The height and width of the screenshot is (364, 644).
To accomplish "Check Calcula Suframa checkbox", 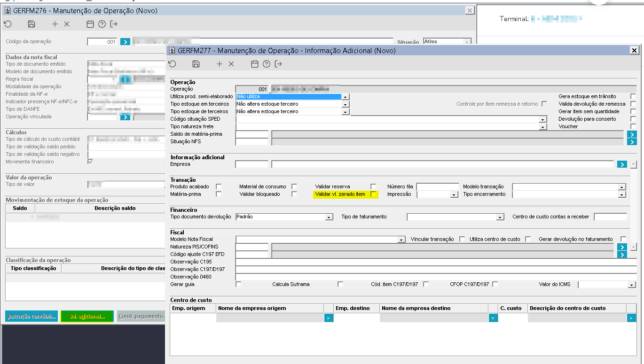I will pyautogui.click(x=340, y=284).
